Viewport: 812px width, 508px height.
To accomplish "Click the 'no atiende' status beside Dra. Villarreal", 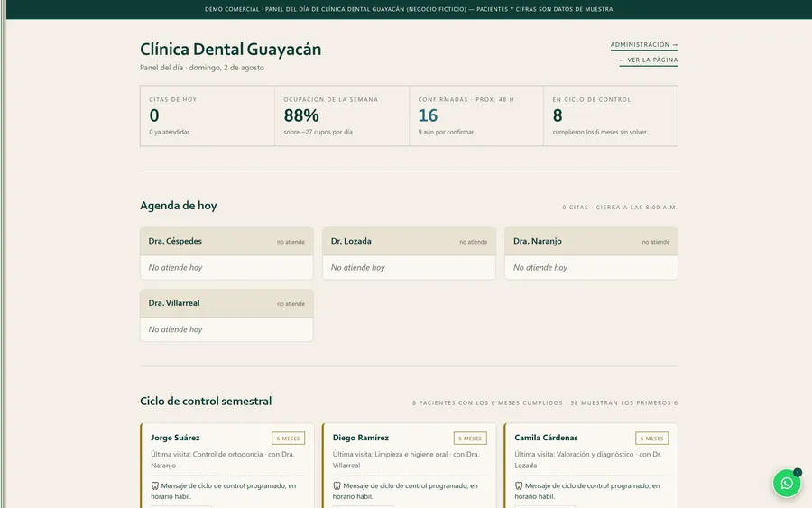I will 291,304.
